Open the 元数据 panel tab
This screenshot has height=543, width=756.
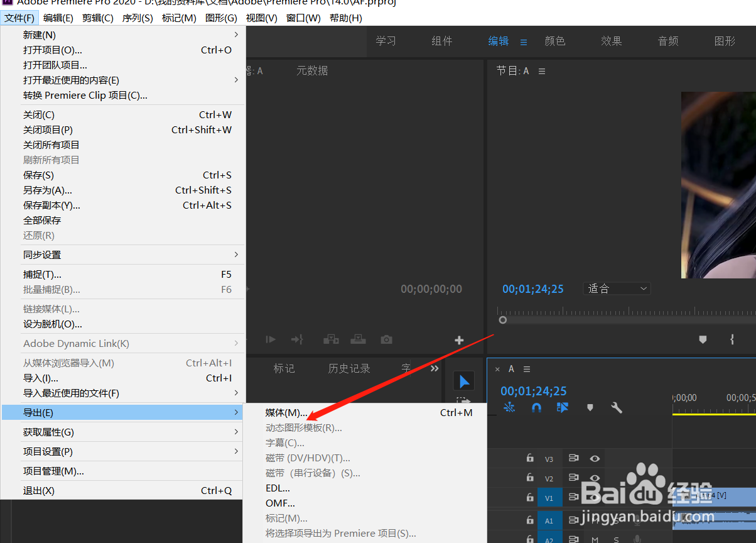click(312, 71)
